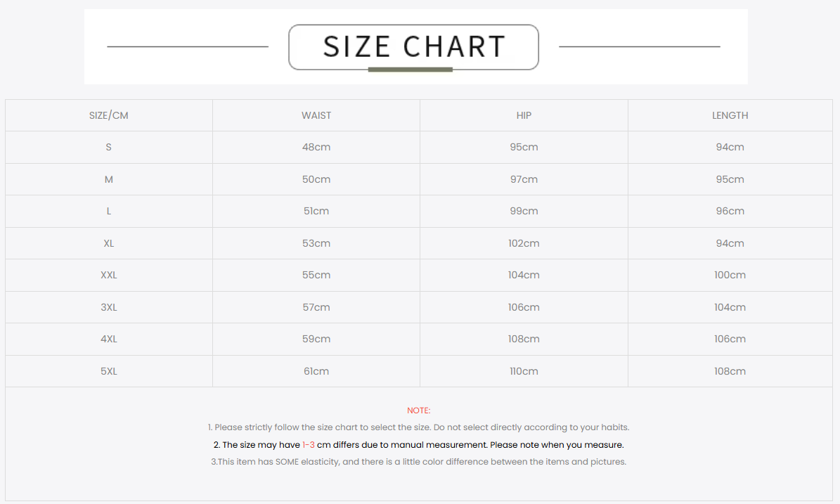Viewport: 840px width, 504px height.
Task: Select the WAIST column header
Action: coord(316,115)
